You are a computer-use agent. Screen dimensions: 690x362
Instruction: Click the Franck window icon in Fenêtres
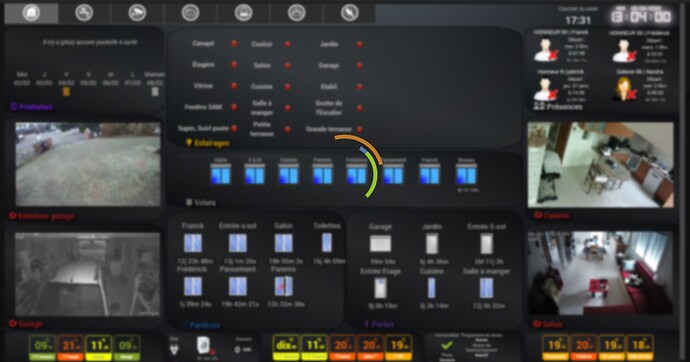click(193, 243)
